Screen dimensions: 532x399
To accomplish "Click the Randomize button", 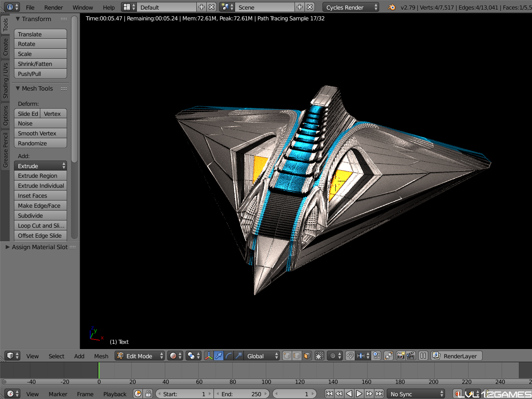I will tap(40, 143).
